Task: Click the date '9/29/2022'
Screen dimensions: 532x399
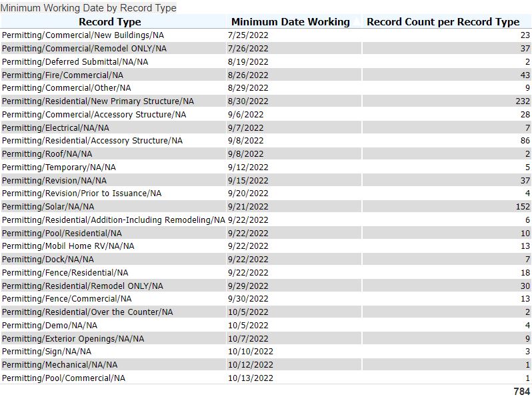Action: click(248, 286)
